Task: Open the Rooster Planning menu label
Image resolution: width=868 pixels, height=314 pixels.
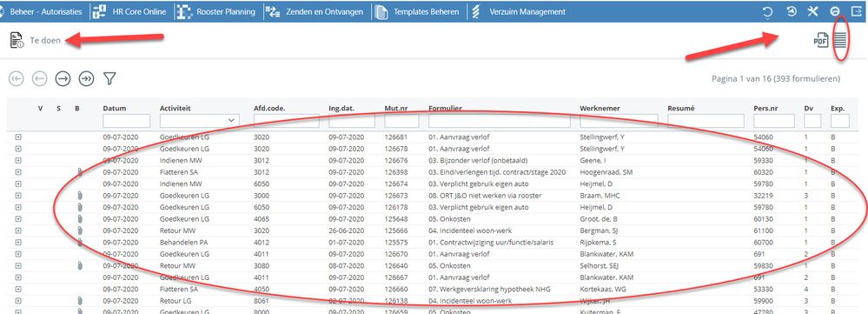Action: [x=226, y=11]
